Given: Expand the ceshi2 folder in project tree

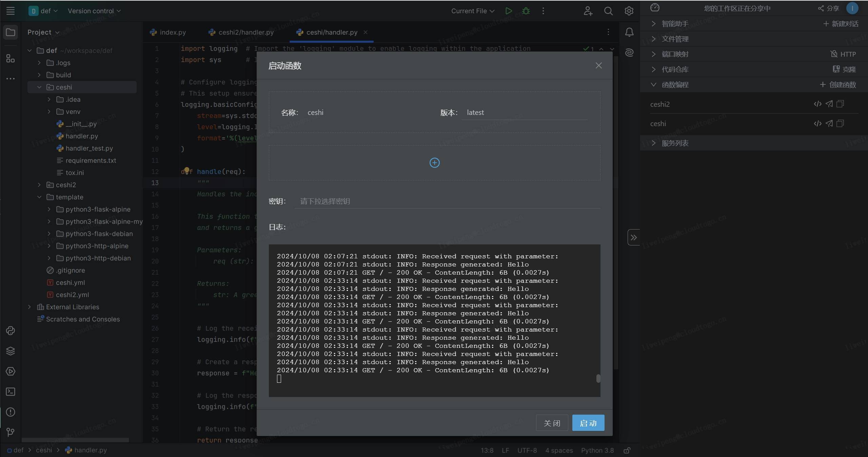Looking at the screenshot, I should point(39,185).
